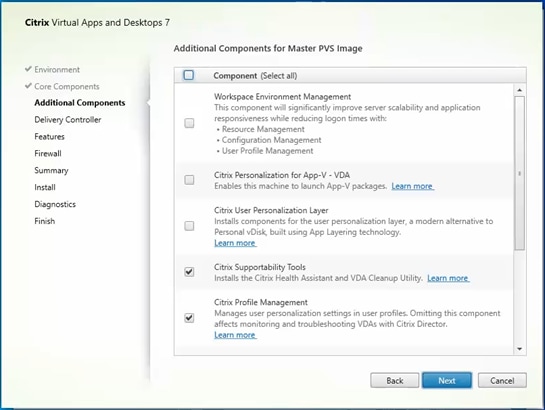Click the Environment checkmark icon

(x=28, y=69)
